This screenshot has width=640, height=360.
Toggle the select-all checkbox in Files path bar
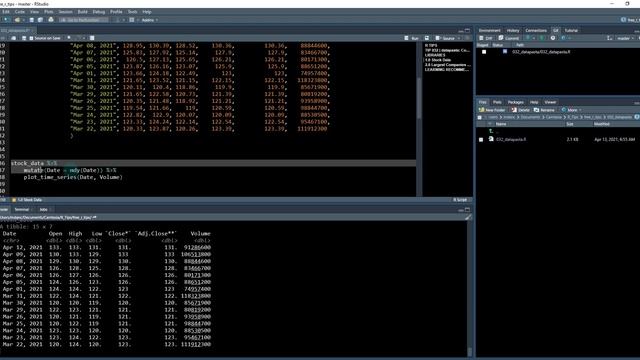480,117
